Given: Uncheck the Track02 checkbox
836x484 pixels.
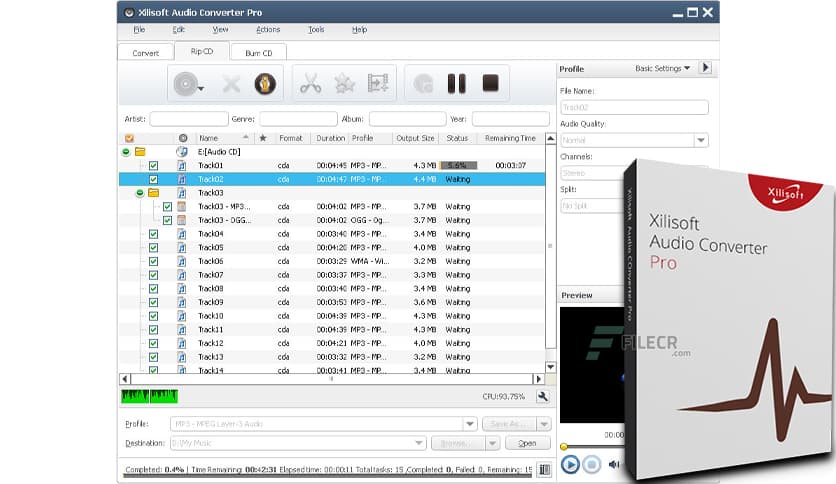Looking at the screenshot, I should (154, 180).
